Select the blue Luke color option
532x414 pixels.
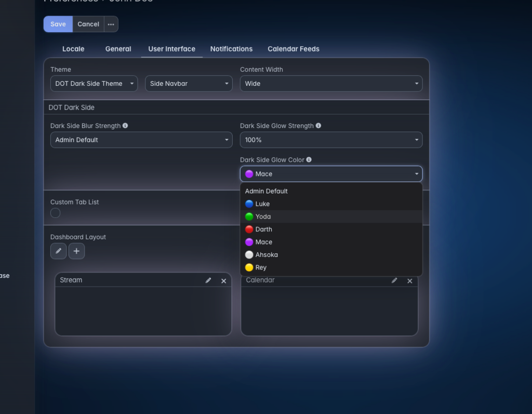click(331, 204)
